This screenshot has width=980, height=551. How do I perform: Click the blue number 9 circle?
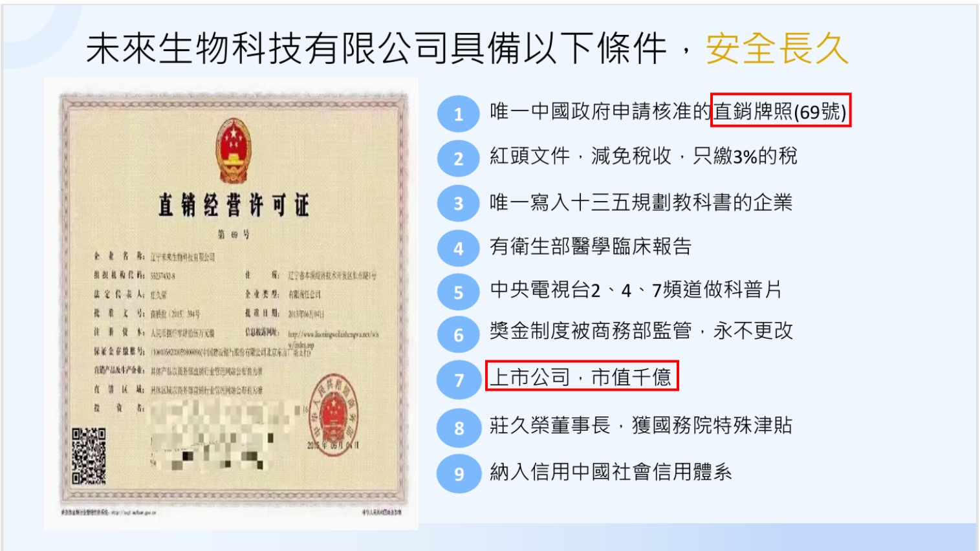[458, 473]
